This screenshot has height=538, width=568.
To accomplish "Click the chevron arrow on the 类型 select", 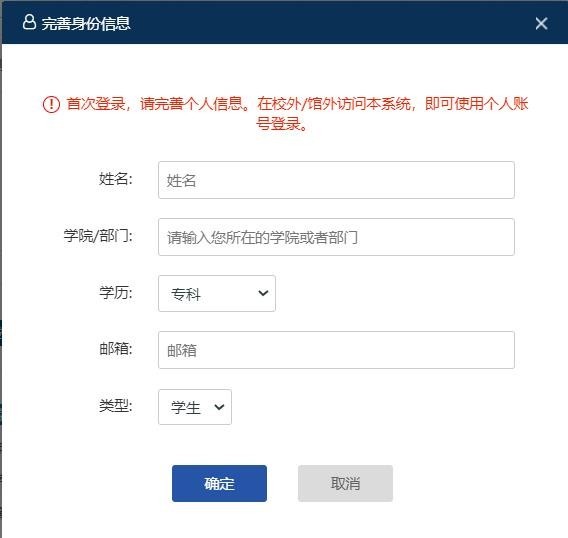I will point(219,407).
